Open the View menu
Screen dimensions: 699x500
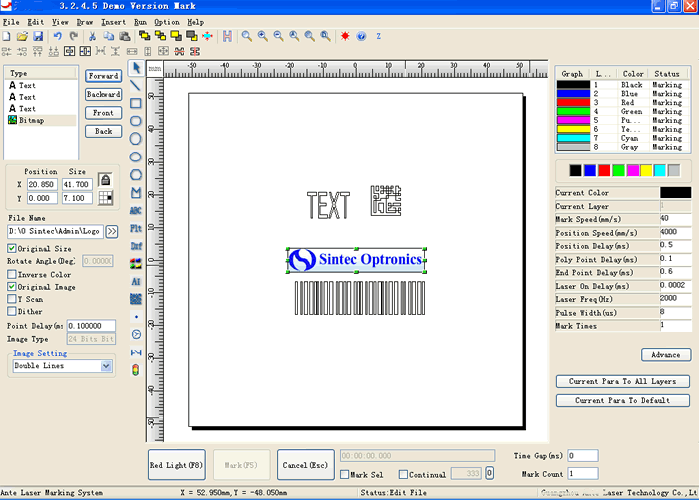(x=60, y=22)
